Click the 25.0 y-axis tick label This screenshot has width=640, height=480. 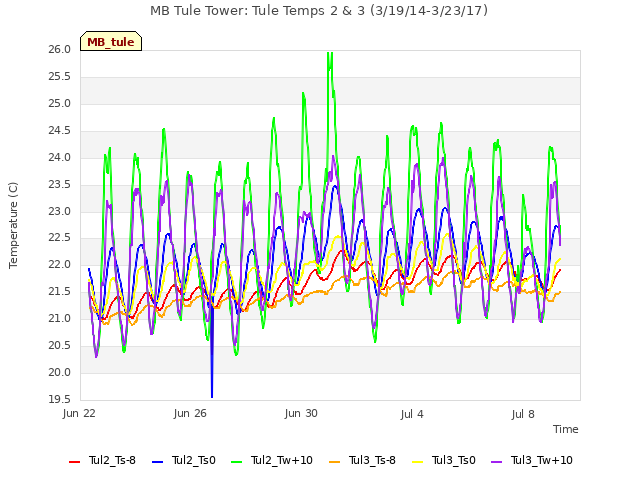click(x=60, y=104)
